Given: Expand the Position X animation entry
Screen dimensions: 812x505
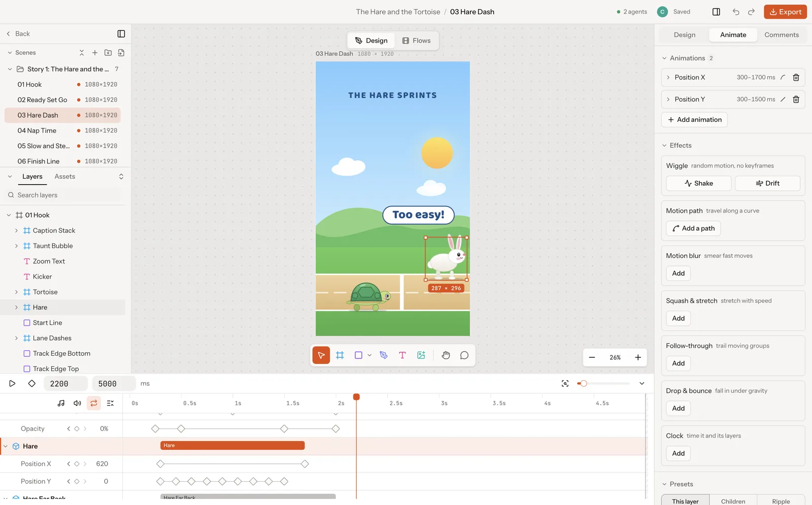Looking at the screenshot, I should click(x=668, y=78).
